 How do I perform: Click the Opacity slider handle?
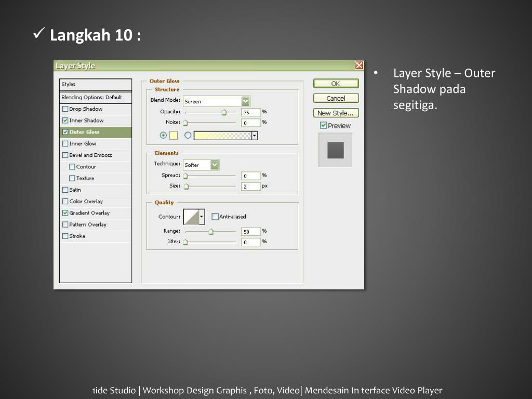click(x=224, y=112)
